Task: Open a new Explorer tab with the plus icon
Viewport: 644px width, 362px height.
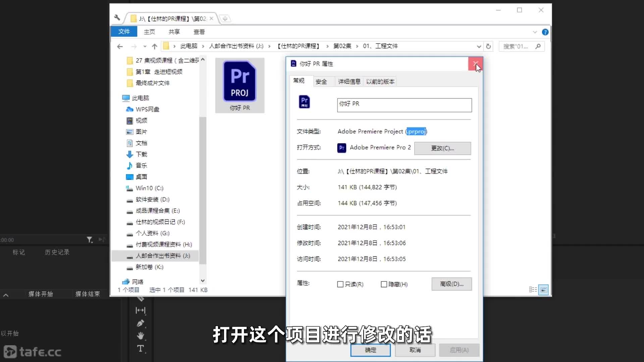Action: [x=225, y=19]
